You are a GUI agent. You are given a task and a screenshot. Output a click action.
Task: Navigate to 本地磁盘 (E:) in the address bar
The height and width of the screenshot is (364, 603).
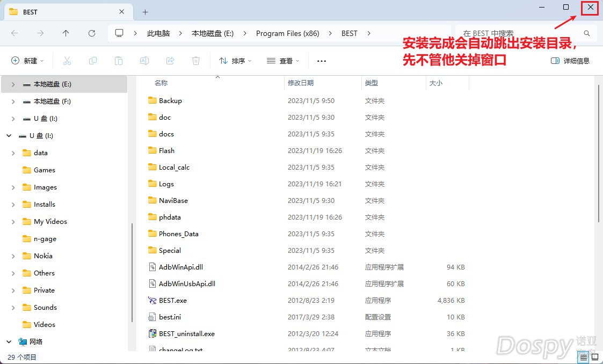pos(213,33)
